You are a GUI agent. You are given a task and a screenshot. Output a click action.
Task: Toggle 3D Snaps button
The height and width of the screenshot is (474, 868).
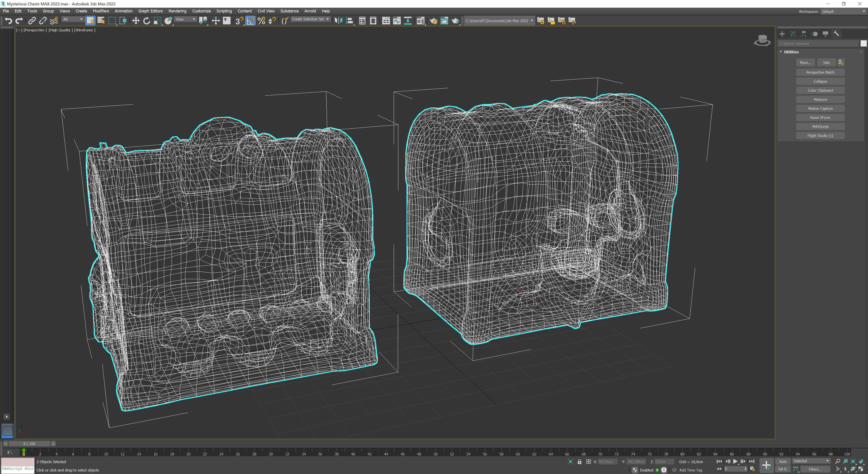click(x=239, y=21)
